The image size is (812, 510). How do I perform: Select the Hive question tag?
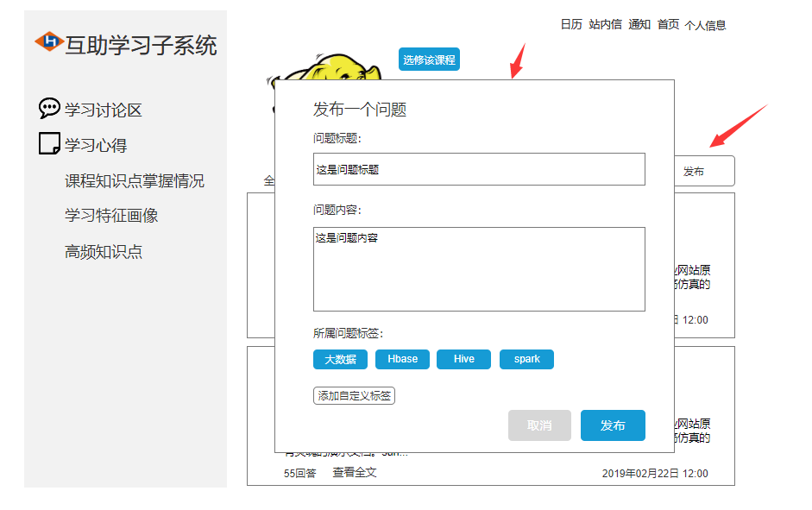click(x=463, y=359)
